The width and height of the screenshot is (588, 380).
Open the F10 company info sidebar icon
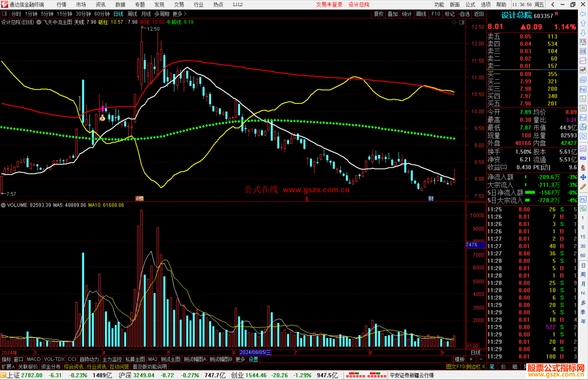coord(583,89)
